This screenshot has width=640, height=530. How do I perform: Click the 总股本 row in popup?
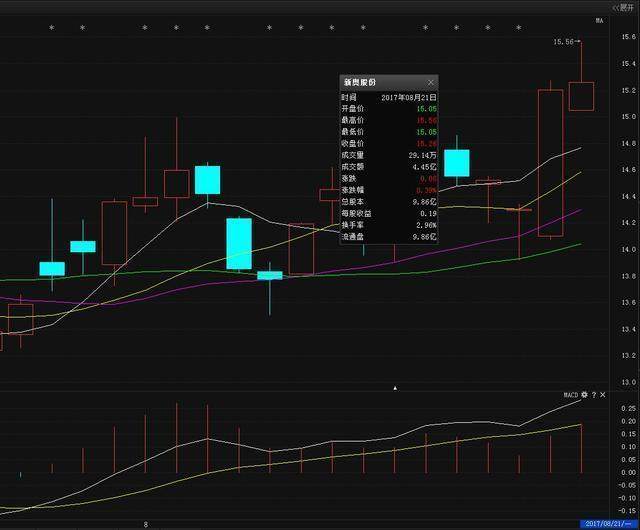tap(388, 202)
